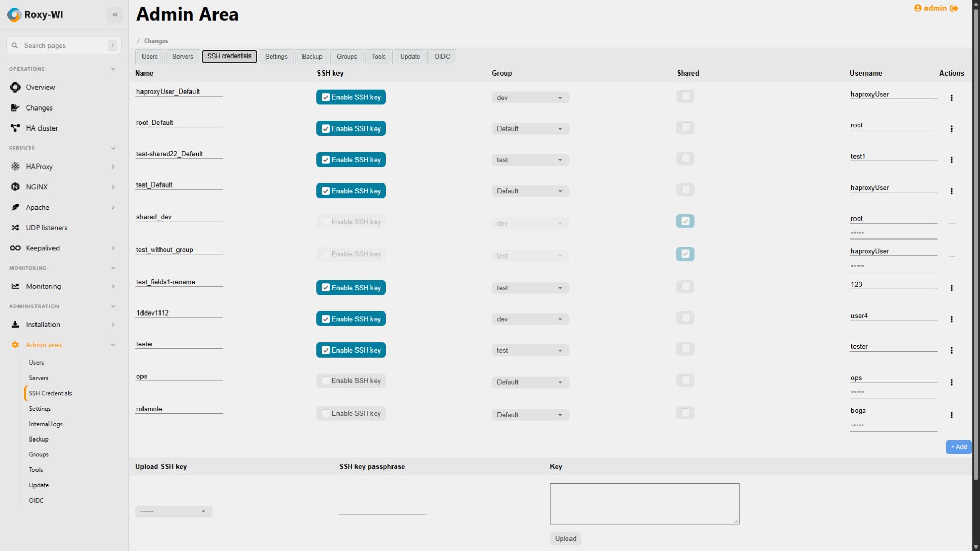This screenshot has width=980, height=551.
Task: Open Upload SSH key selection dropdown
Action: point(174,511)
